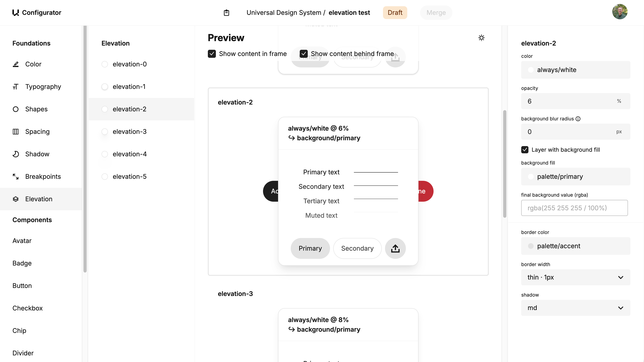Expand the border width dropdown
This screenshot has height=362, width=644.
[575, 277]
